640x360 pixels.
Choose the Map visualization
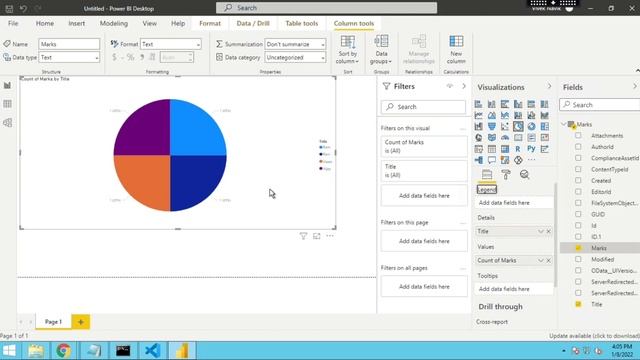coord(478,138)
